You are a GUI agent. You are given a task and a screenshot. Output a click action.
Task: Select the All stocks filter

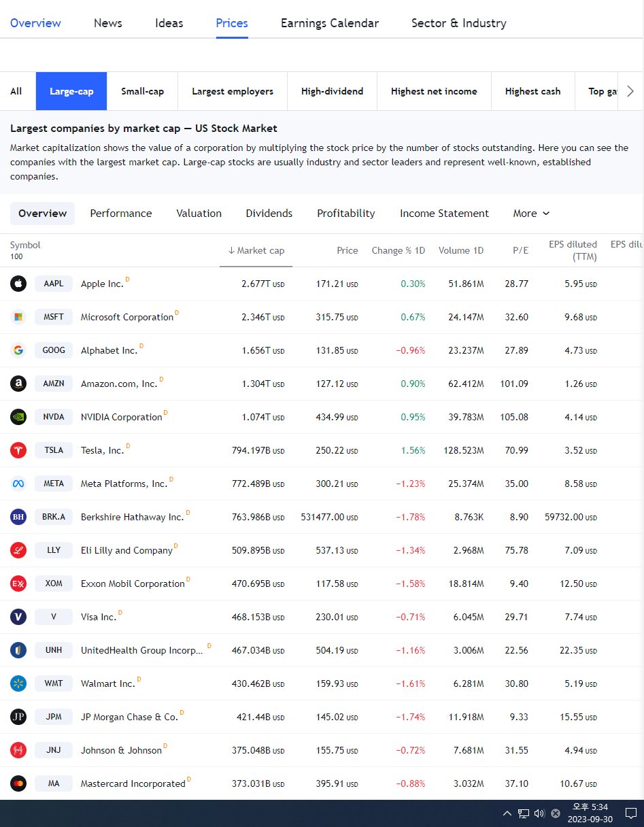[x=16, y=91]
